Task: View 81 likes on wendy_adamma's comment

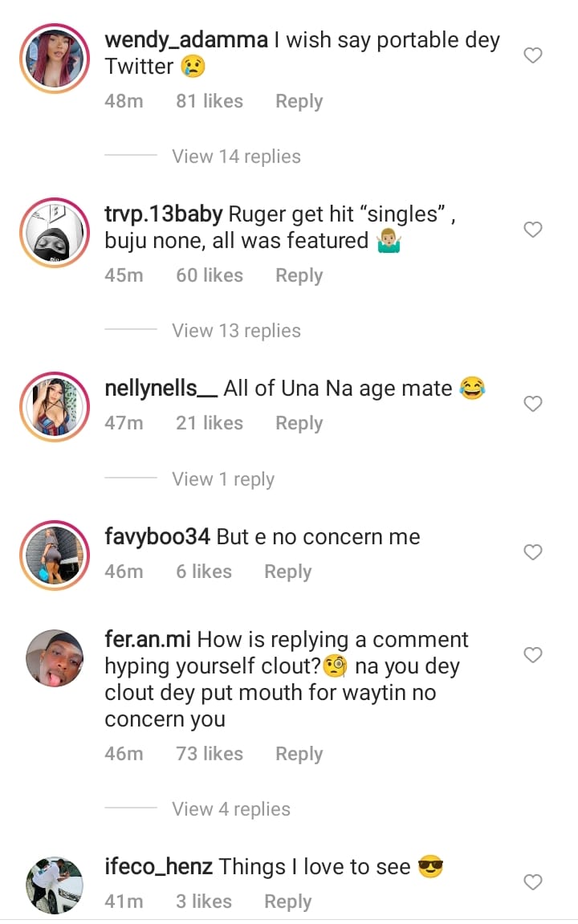Action: pos(210,102)
